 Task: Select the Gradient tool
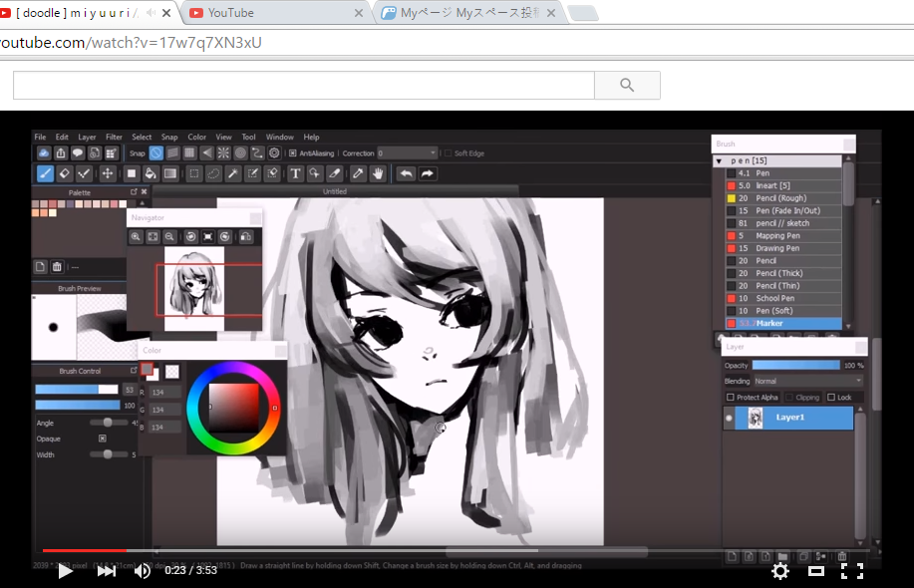170,173
